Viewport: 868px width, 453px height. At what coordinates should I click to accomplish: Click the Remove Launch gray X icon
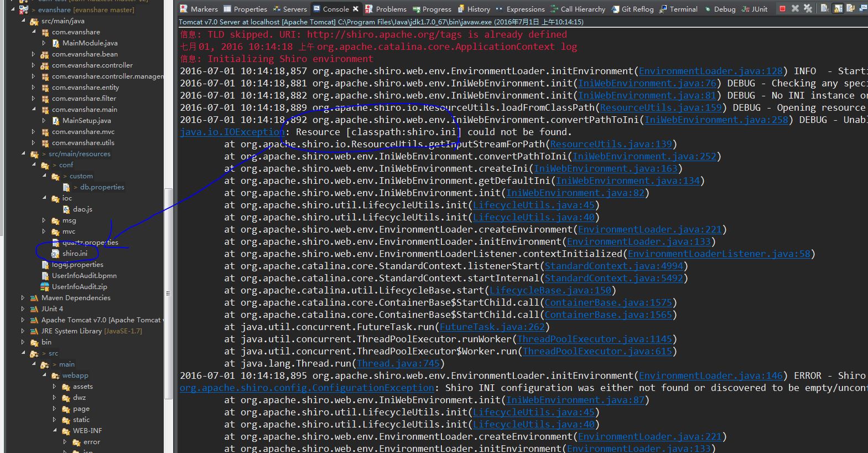pos(795,9)
